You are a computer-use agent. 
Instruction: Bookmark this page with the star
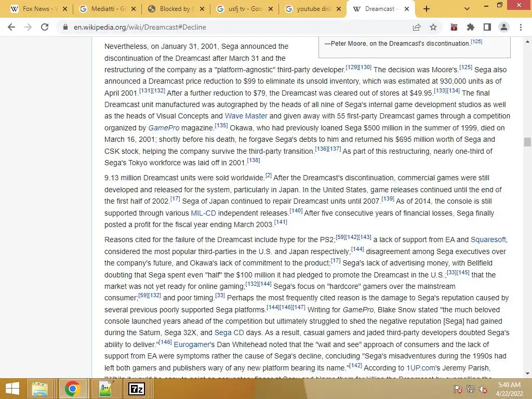tap(433, 27)
